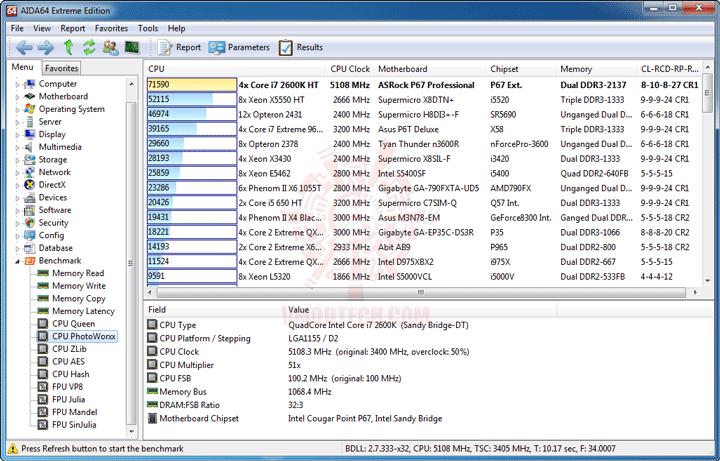
Task: Open the Favorites menu
Action: tap(111, 28)
